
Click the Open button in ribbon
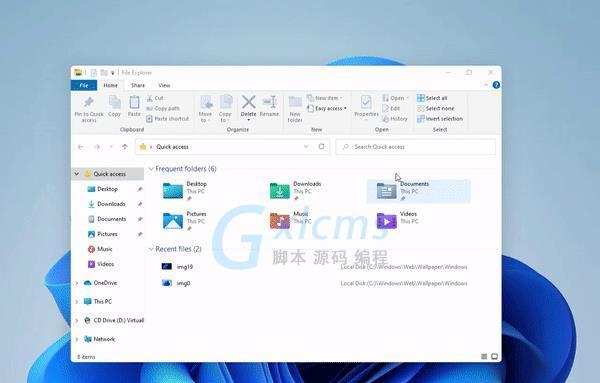coord(395,98)
